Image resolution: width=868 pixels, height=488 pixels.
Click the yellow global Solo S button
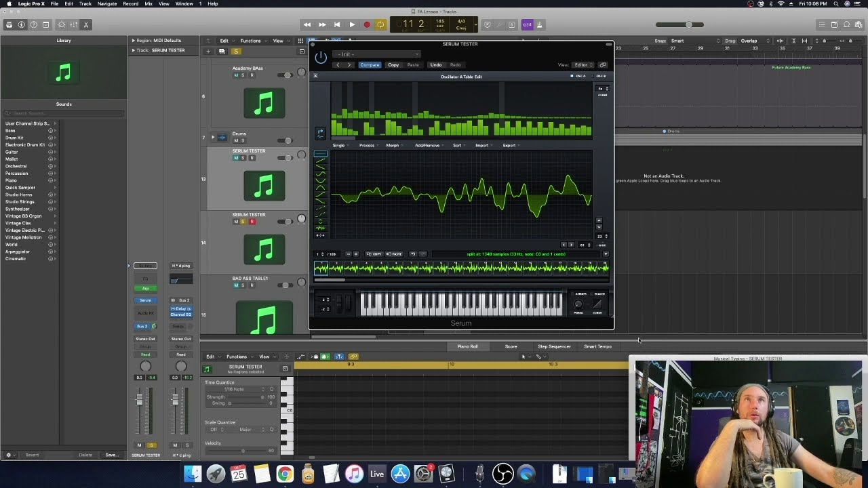pyautogui.click(x=236, y=51)
